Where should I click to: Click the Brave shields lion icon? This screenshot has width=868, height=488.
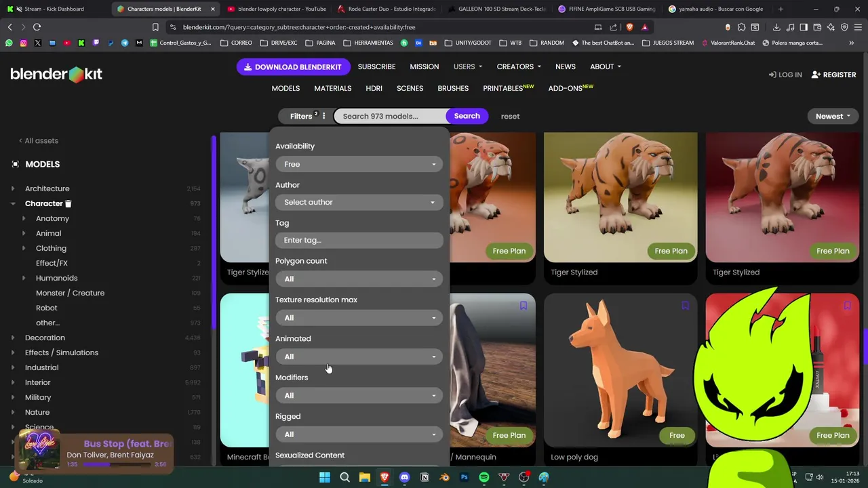[629, 27]
